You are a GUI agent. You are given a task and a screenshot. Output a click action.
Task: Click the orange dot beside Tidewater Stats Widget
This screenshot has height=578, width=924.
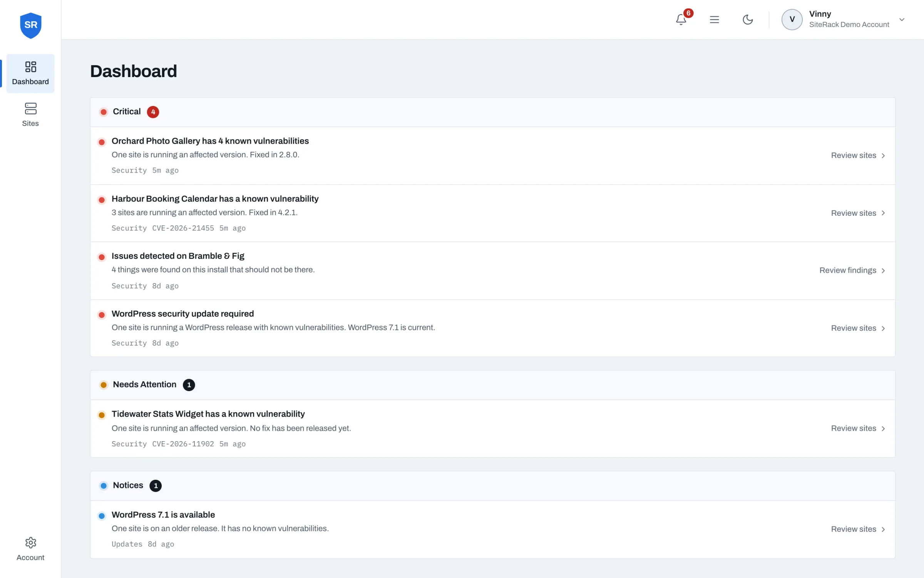(x=102, y=415)
